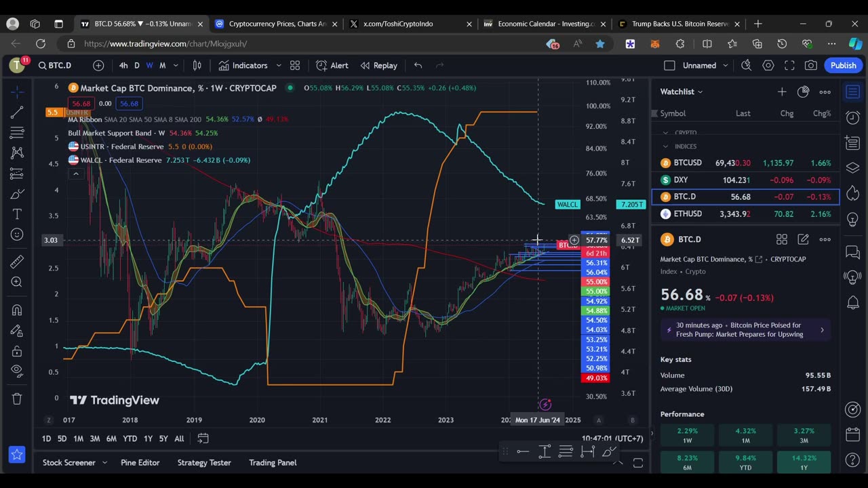Viewport: 868px width, 488px height.
Task: Open BTC.D details more options menu
Action: [x=825, y=239]
